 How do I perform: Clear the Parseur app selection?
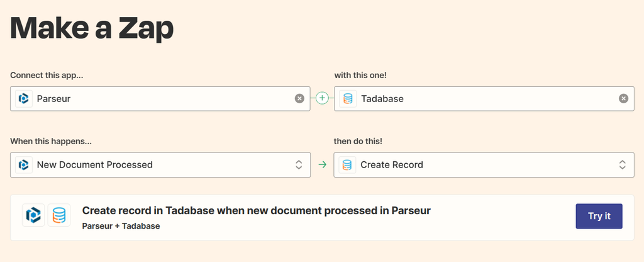tap(299, 98)
